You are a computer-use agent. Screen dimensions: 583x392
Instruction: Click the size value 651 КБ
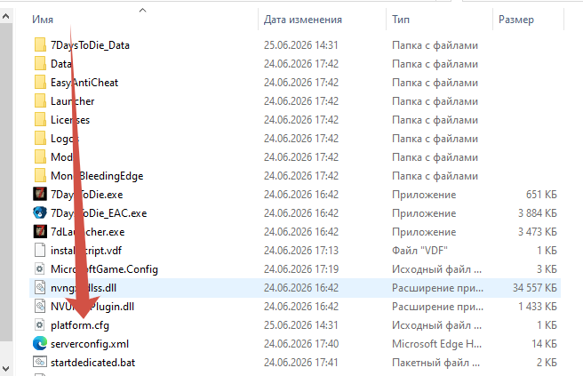[541, 195]
